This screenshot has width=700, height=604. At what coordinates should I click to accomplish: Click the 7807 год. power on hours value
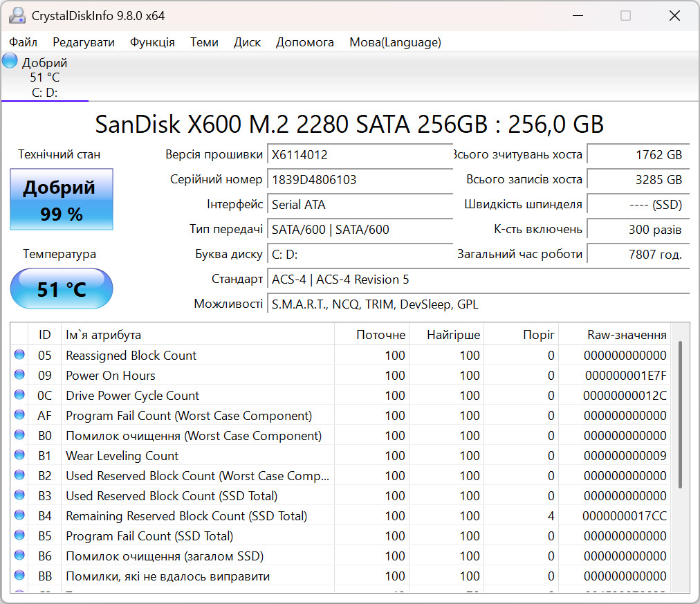point(638,255)
